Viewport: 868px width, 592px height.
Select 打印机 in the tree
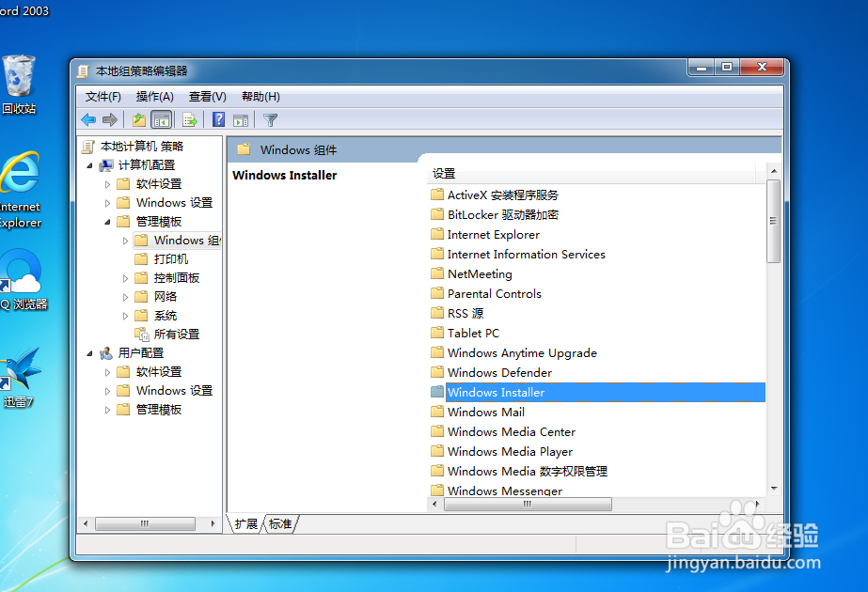[171, 259]
